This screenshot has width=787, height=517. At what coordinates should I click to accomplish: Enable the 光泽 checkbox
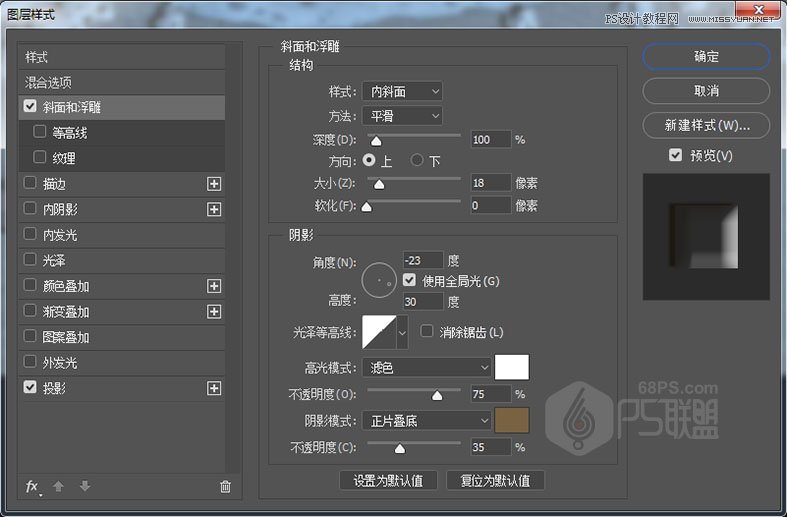(30, 260)
